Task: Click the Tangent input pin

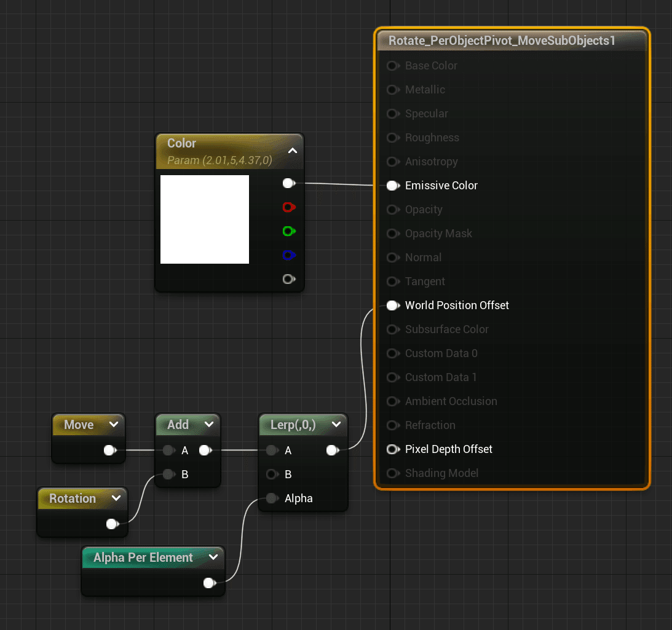Action: (393, 282)
